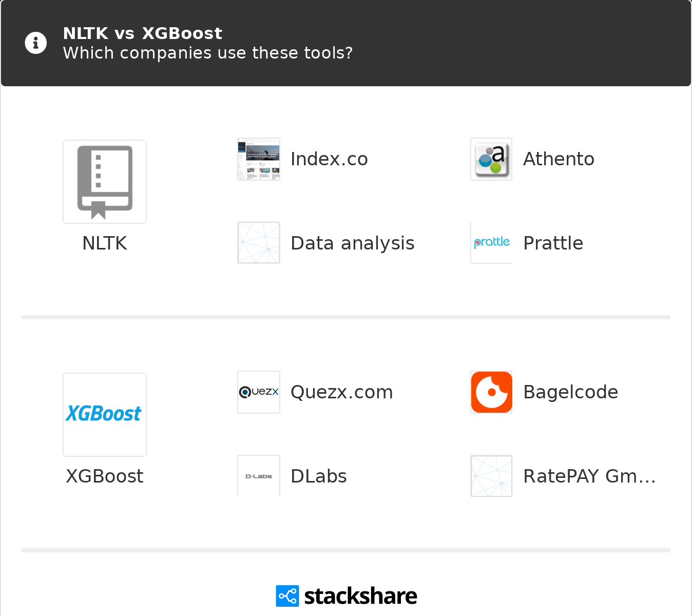
Task: Click the Bagelcode company name
Action: click(x=570, y=392)
